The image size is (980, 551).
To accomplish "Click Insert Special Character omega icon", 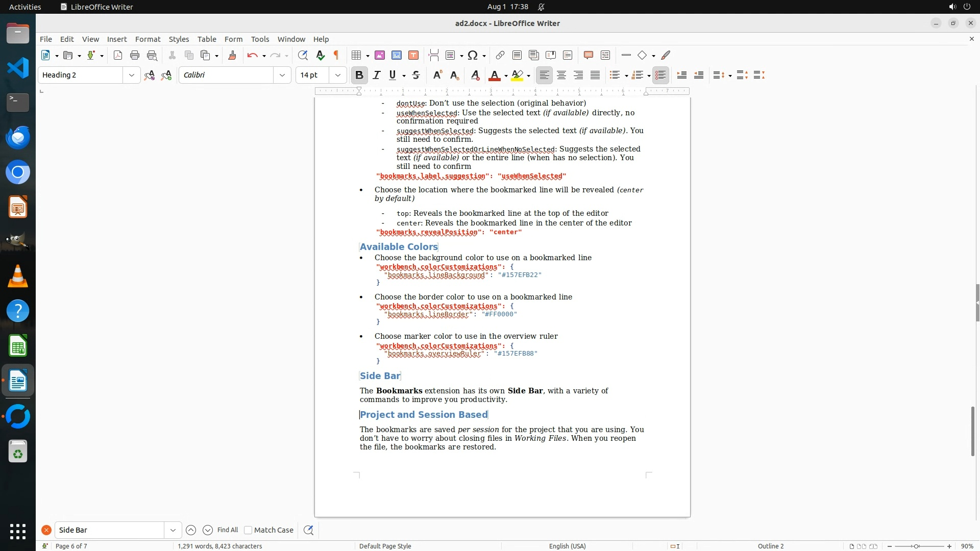I will (x=473, y=55).
